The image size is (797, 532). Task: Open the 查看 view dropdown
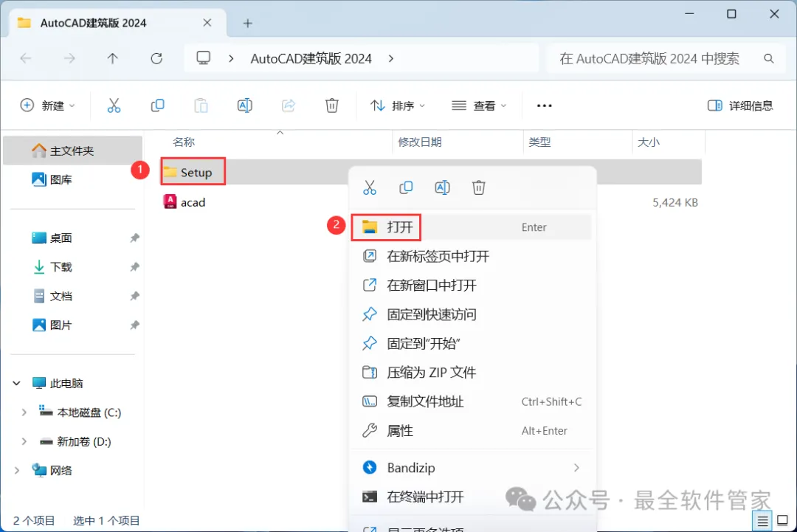coord(479,106)
